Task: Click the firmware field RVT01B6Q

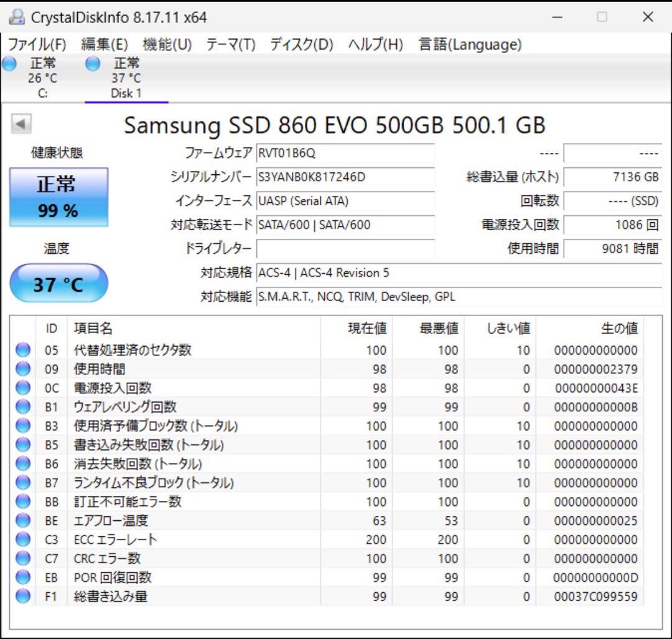Action: coord(345,153)
